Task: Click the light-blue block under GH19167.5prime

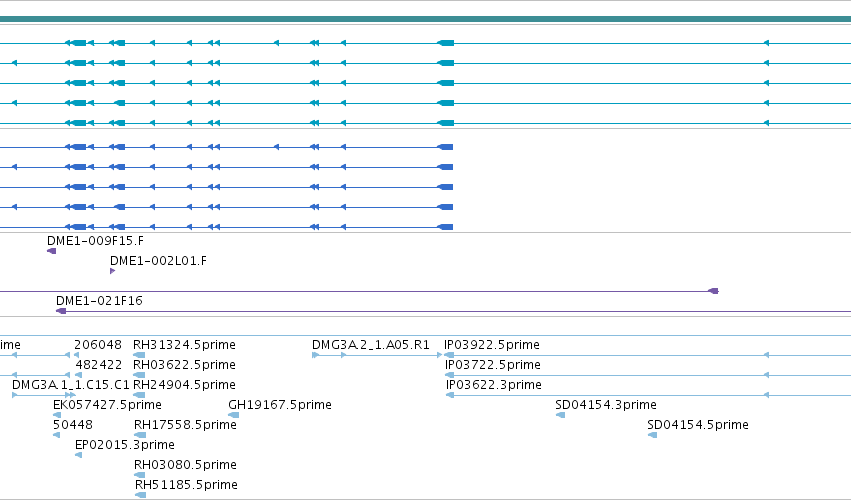Action: [x=234, y=415]
